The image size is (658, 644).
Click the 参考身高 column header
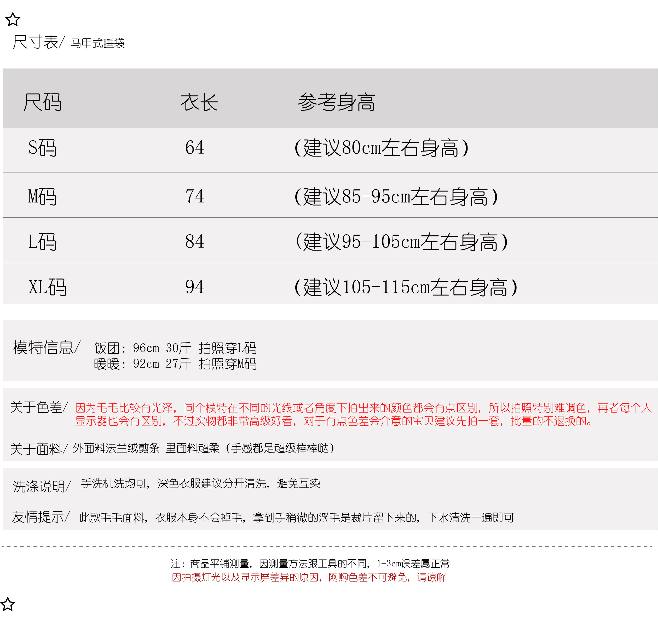point(336,102)
